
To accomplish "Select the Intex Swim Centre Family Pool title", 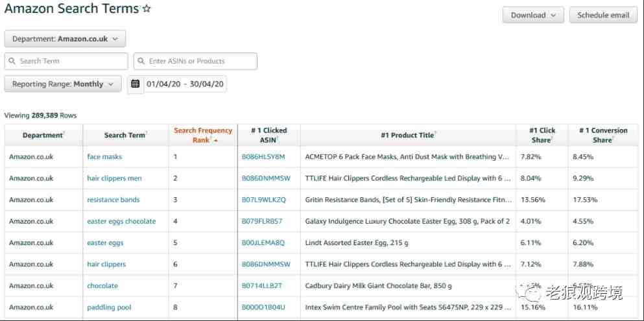I will (x=408, y=307).
